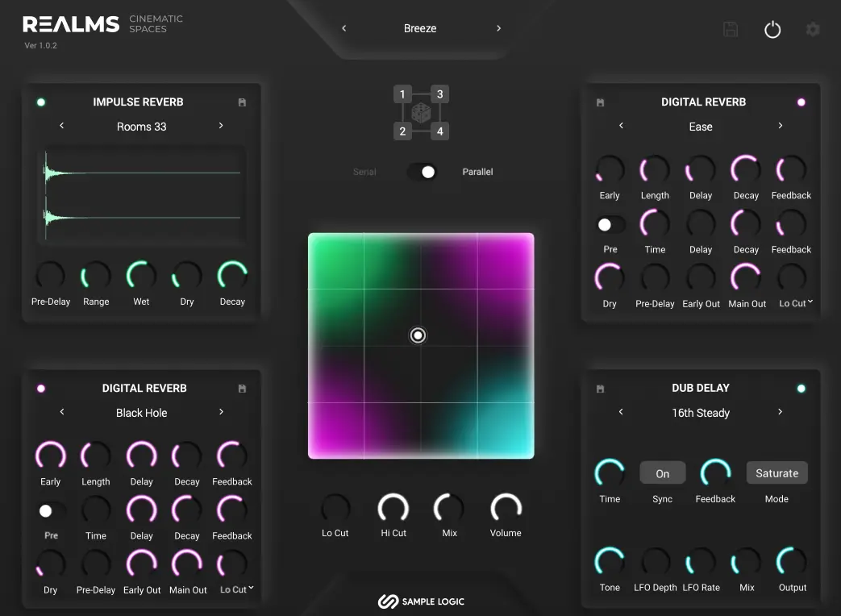The height and width of the screenshot is (616, 841).
Task: Toggle Pre switch in Black Hole reverb
Action: 51,511
